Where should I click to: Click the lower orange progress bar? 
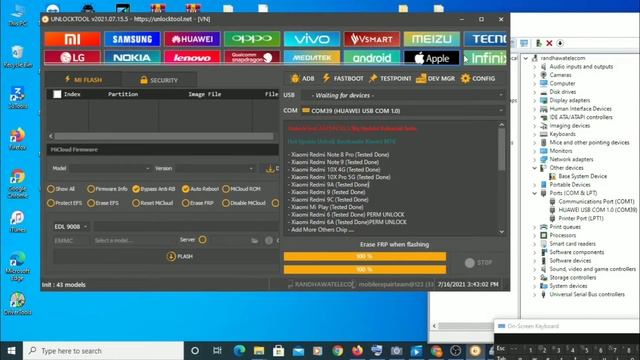[365, 269]
